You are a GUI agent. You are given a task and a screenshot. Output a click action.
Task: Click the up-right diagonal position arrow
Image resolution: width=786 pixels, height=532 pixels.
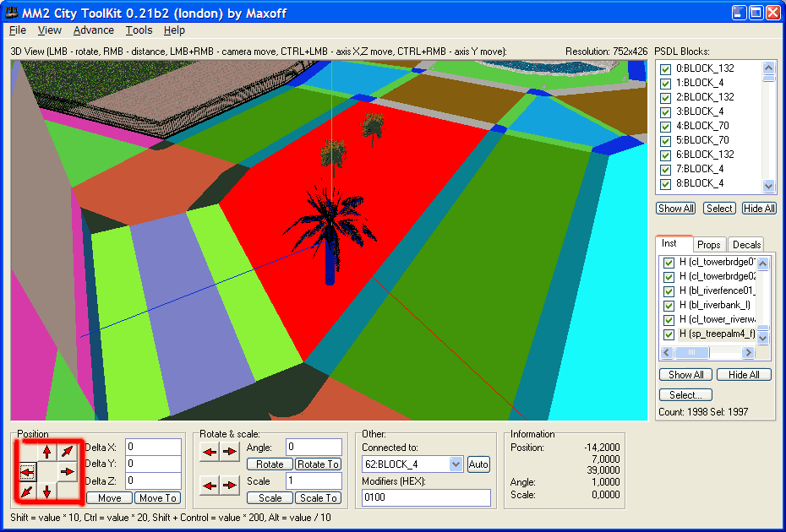click(68, 451)
